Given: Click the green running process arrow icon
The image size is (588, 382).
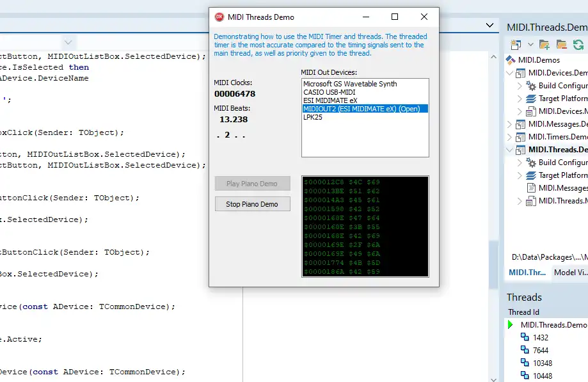Looking at the screenshot, I should (x=510, y=324).
